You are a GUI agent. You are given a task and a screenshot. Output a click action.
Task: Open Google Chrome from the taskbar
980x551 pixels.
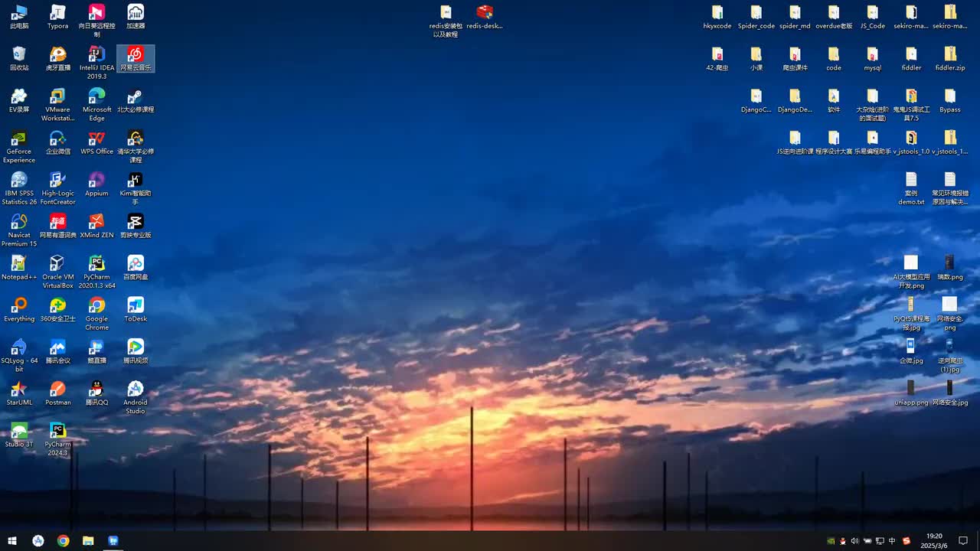click(63, 541)
